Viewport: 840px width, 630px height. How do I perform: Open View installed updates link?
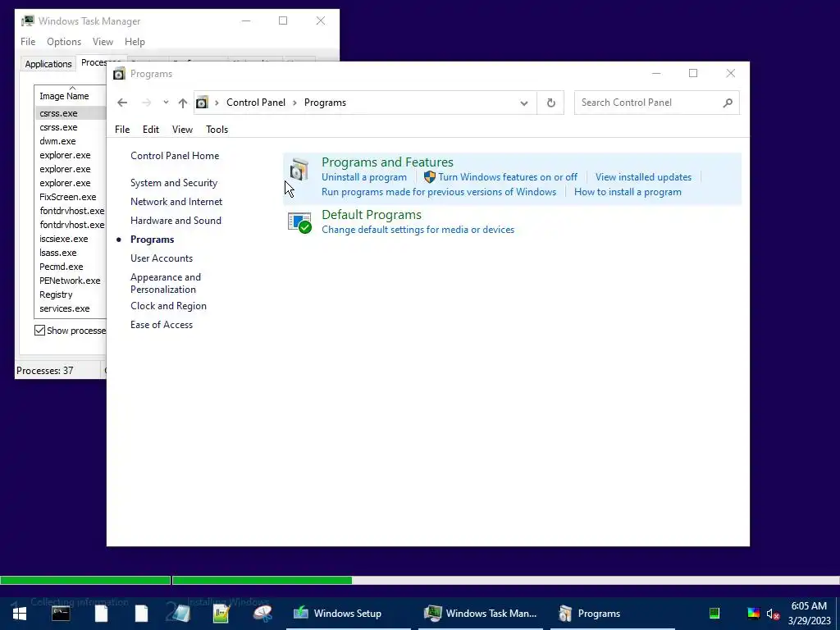tap(643, 177)
